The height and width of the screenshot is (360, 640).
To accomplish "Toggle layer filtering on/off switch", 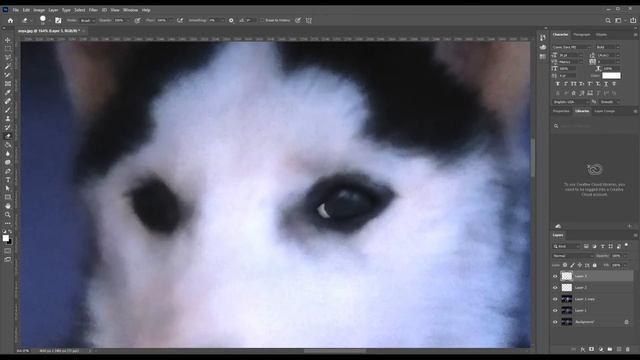I will click(626, 246).
